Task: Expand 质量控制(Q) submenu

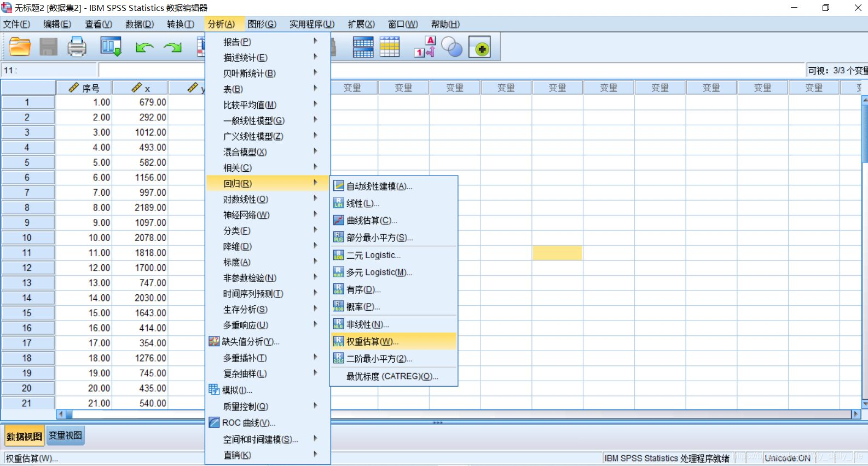Action: 268,406
